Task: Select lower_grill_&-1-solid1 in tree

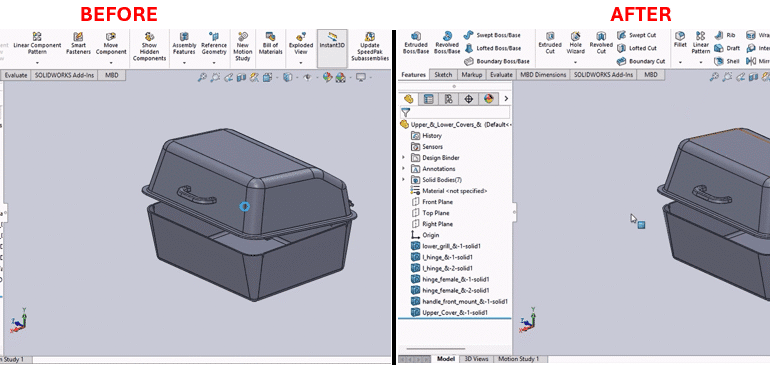Action: coord(445,246)
